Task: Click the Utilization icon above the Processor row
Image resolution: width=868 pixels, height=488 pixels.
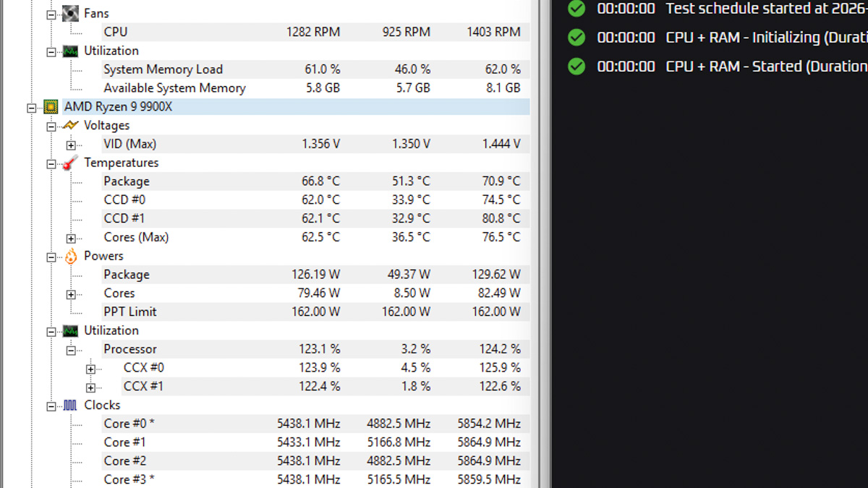Action: pyautogui.click(x=70, y=330)
